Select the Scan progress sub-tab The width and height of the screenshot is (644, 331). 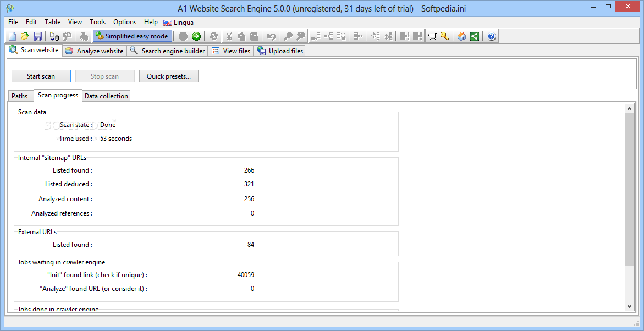click(x=58, y=95)
